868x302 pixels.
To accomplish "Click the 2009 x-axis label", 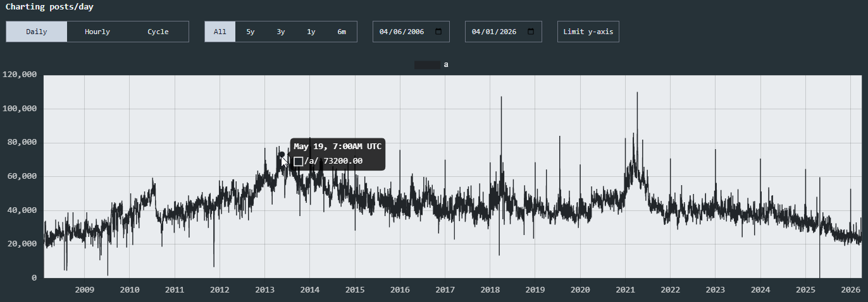I will (x=85, y=289).
